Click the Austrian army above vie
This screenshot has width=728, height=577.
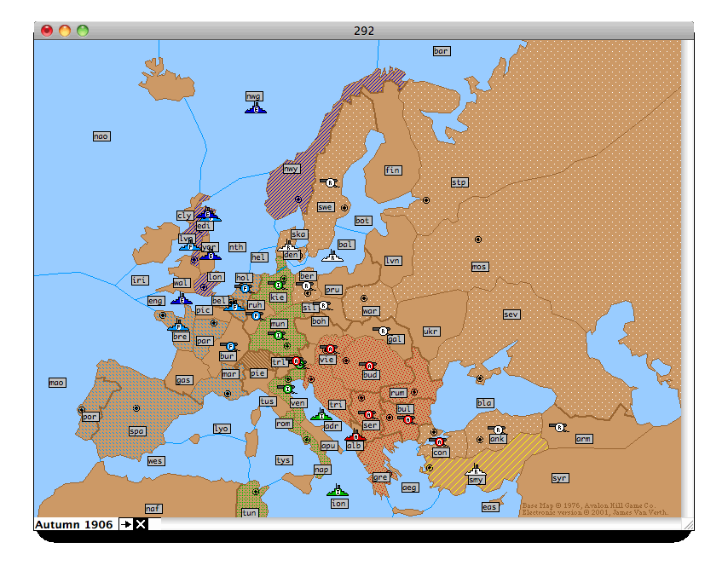pyautogui.click(x=330, y=349)
